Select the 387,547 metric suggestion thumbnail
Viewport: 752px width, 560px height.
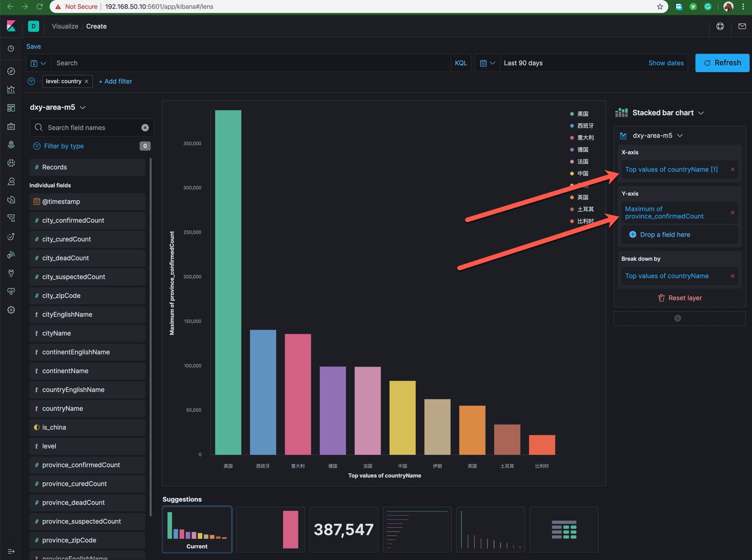pyautogui.click(x=343, y=529)
